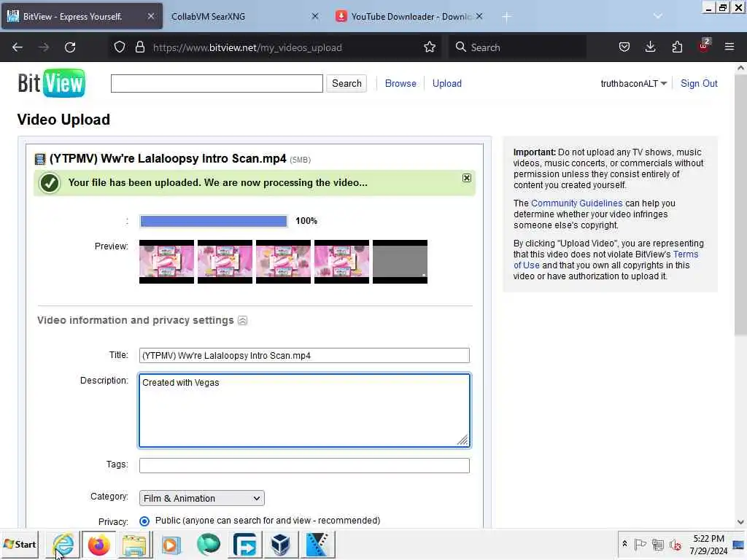Click the BitView logo
This screenshot has width=747, height=560.
coord(52,83)
